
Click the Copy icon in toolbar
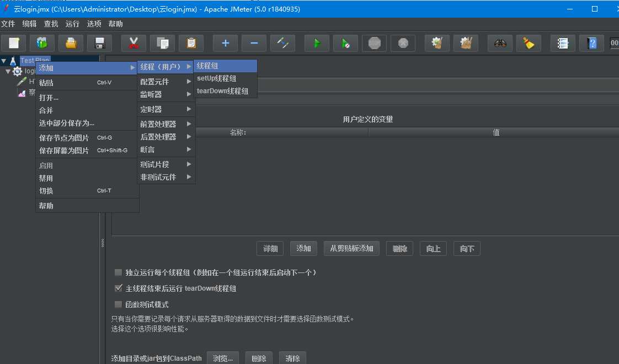(x=163, y=42)
